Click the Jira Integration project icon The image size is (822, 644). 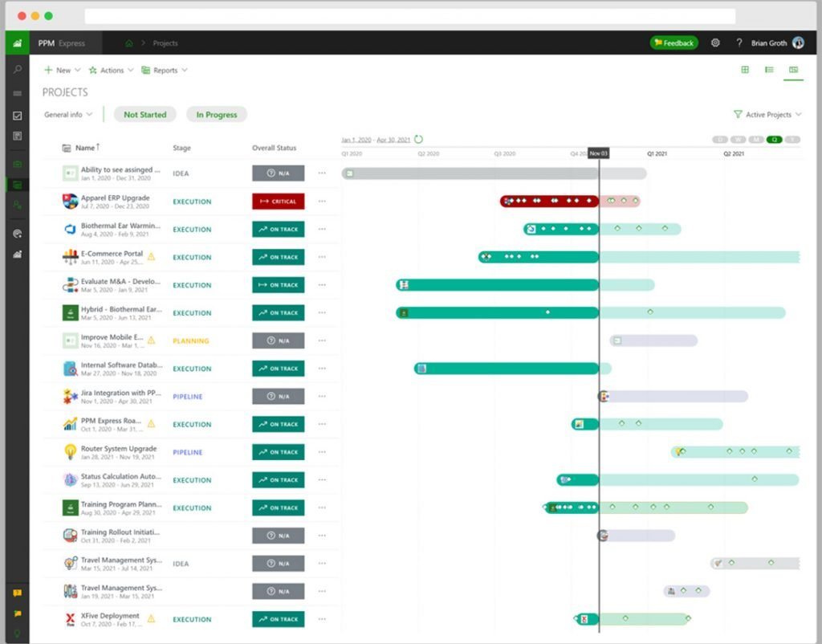[x=71, y=396]
